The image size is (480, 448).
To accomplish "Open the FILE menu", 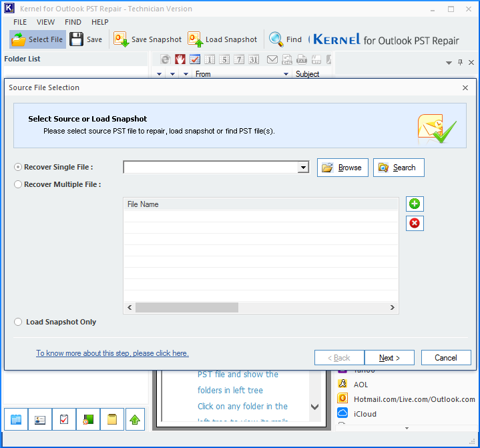I will click(20, 22).
